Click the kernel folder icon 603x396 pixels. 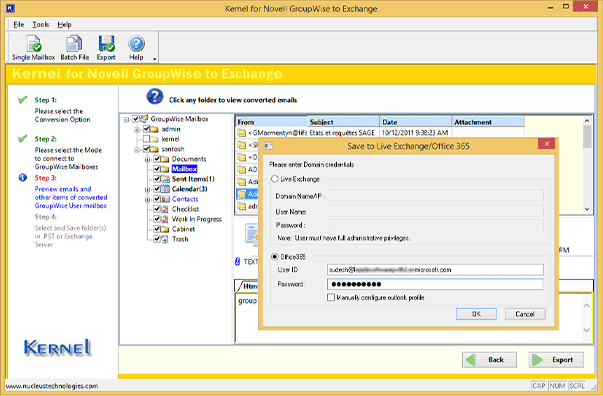coord(154,139)
